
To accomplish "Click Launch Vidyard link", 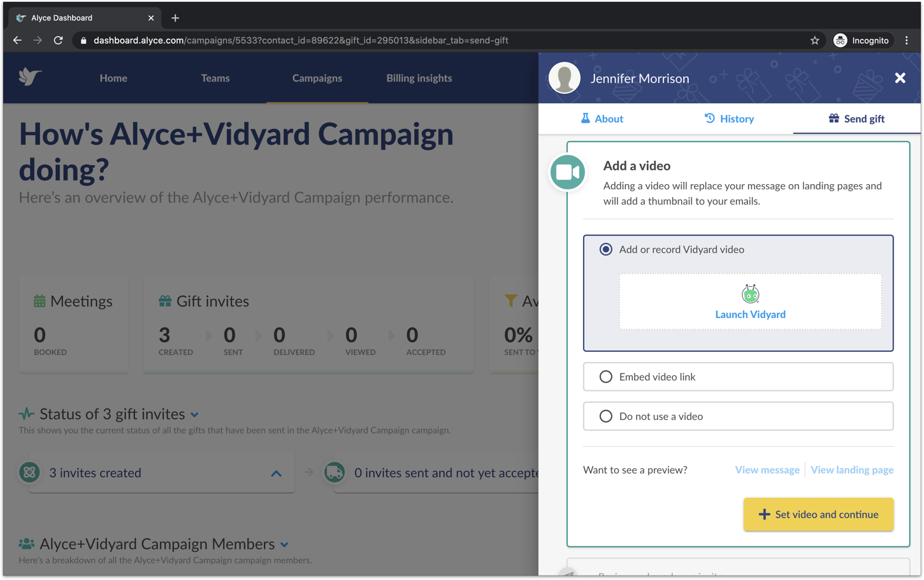I will [750, 314].
